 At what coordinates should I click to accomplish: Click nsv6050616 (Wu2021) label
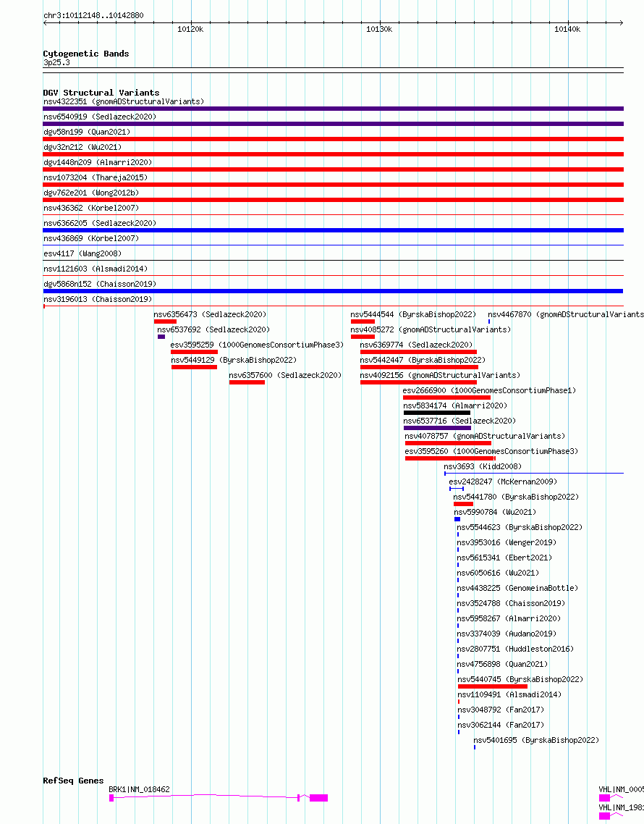coord(498,574)
